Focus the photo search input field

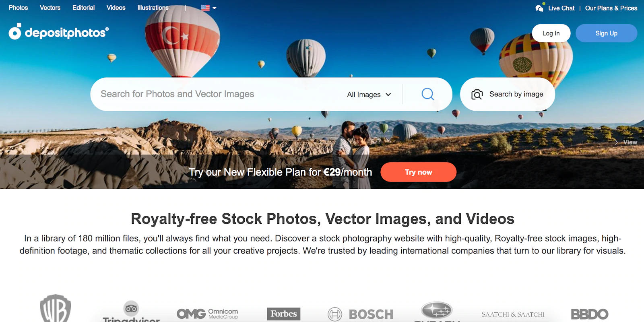(217, 94)
